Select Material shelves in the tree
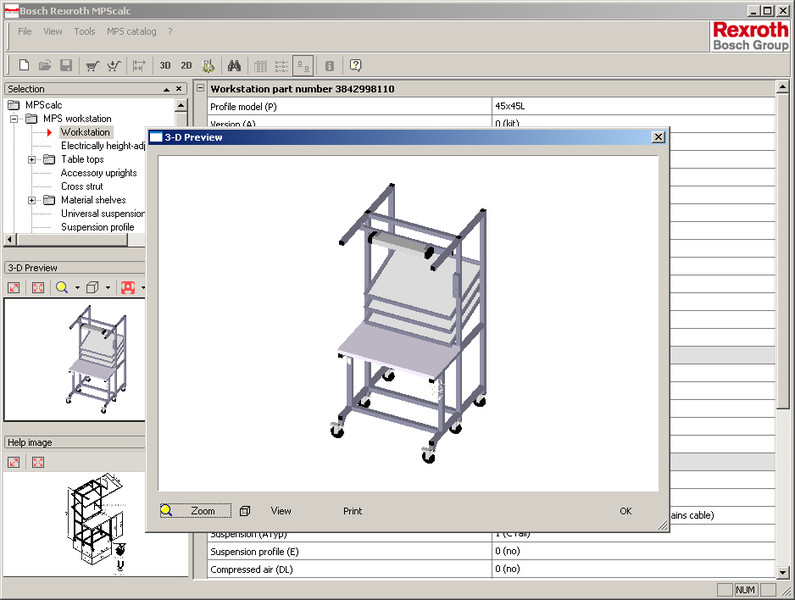Screen dimensions: 795x600 click(93, 200)
